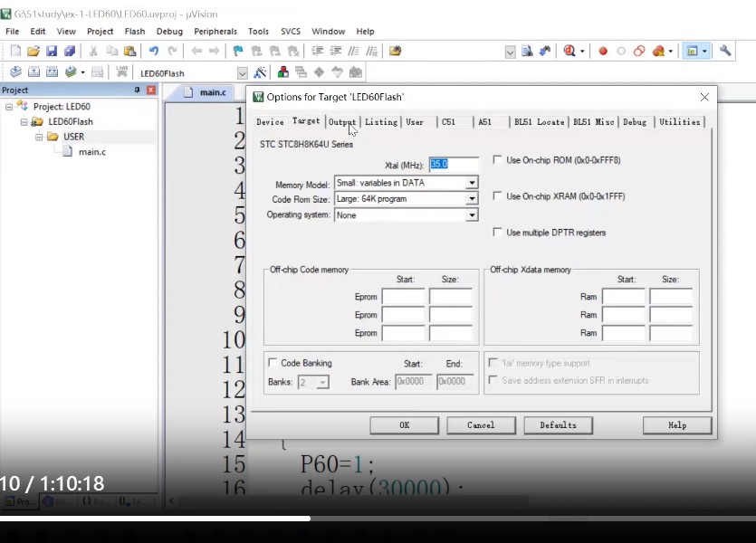Insert breakpoint using red dot icon
Viewport: 756px width, 543px height.
point(603,52)
